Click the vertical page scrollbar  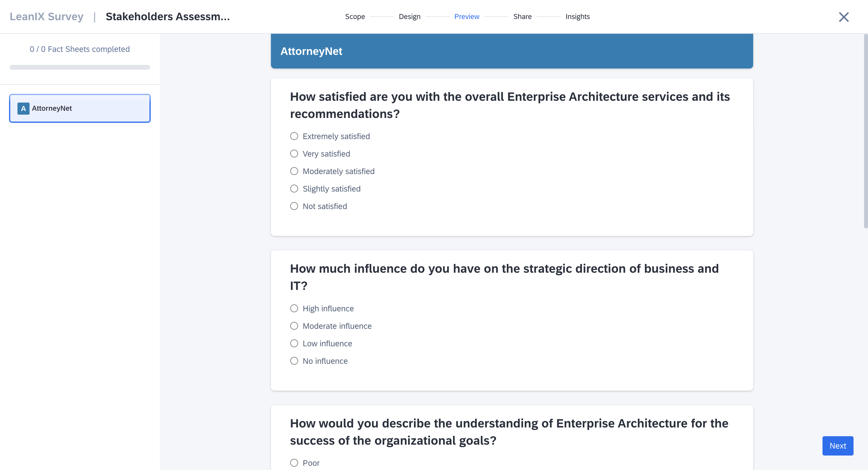865,132
